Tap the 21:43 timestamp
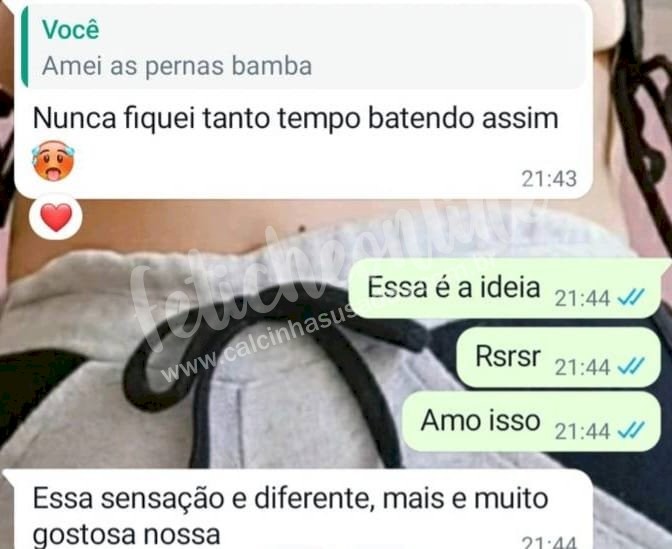The height and width of the screenshot is (549, 672). coord(549,179)
